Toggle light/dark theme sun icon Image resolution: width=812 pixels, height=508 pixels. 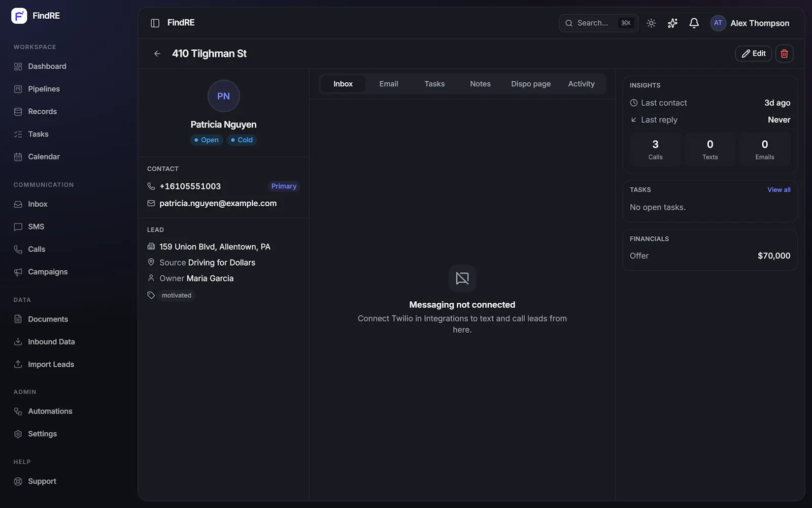(651, 23)
